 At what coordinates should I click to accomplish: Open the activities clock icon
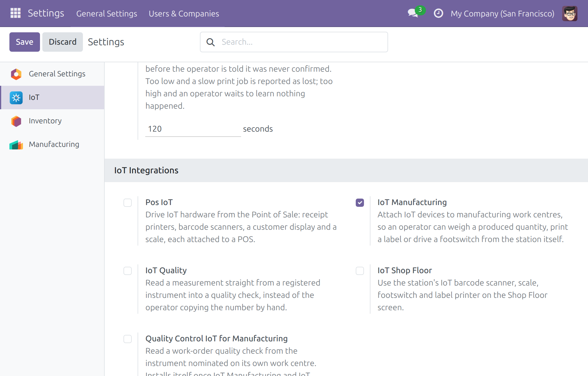(x=438, y=13)
